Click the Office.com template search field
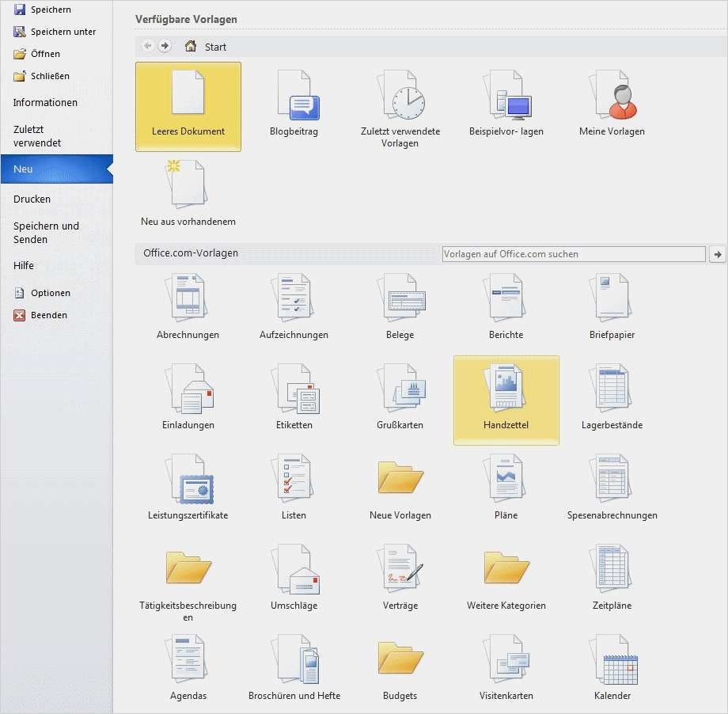728x714 pixels. click(574, 254)
